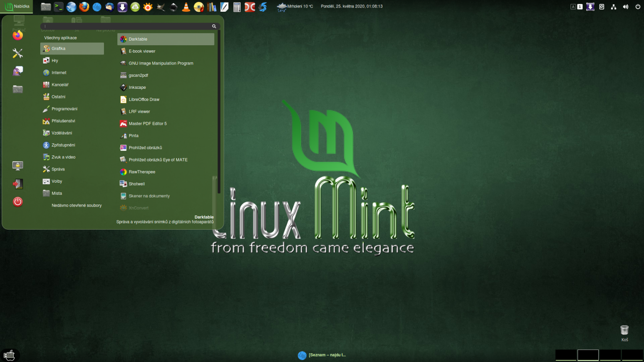Launch GIMP from the top panel

click(161, 6)
